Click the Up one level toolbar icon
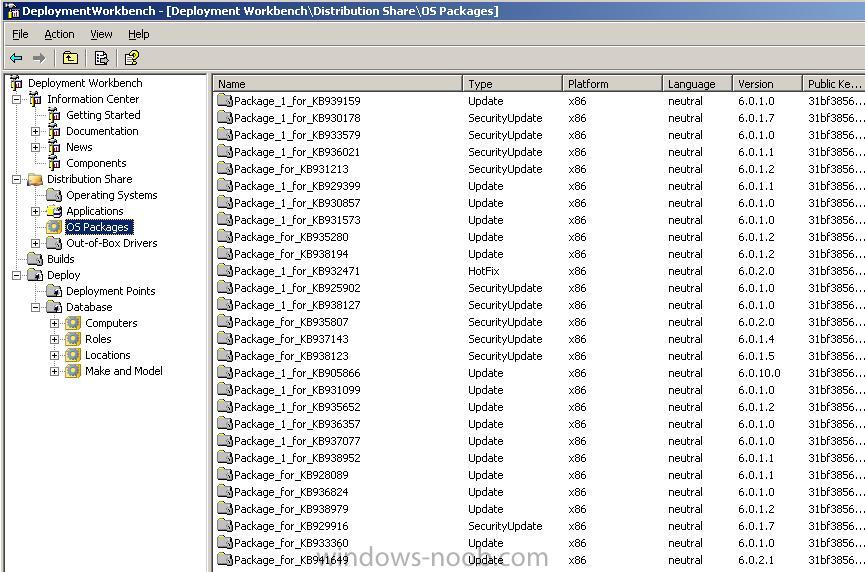The height and width of the screenshot is (572, 865). (70, 58)
